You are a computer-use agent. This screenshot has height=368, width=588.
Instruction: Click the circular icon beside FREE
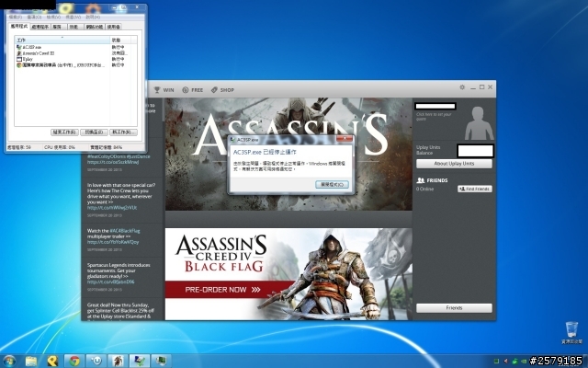[186, 90]
